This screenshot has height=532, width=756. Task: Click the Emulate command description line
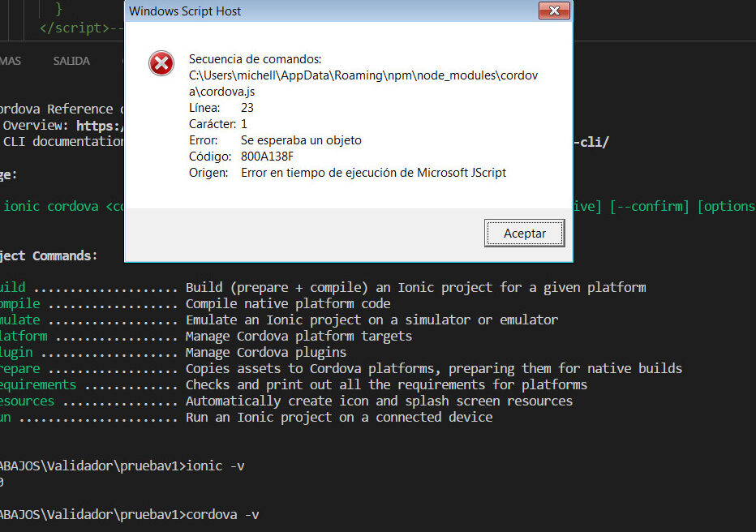[372, 320]
